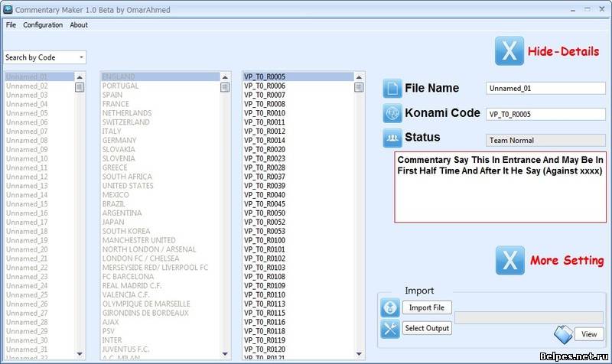This screenshot has height=364, width=612.
Task: Select AJAX in the team list
Action: coord(161,322)
